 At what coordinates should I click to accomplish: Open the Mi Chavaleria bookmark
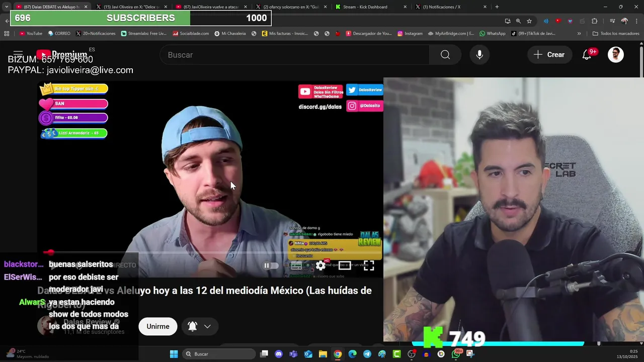tap(230, 34)
